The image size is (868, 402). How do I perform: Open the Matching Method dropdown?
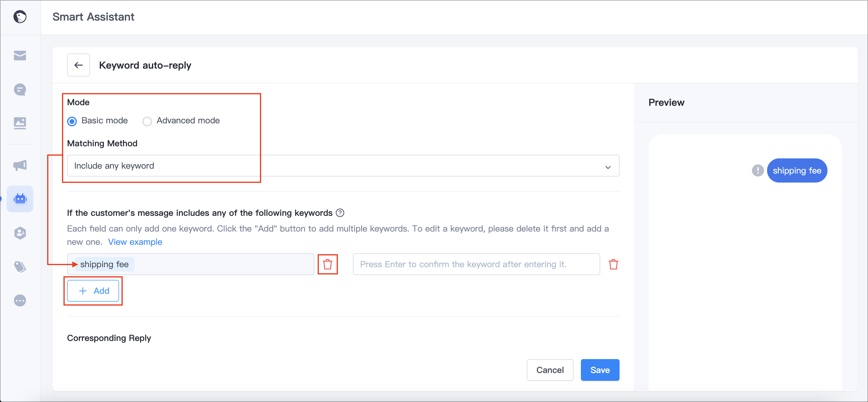point(343,166)
